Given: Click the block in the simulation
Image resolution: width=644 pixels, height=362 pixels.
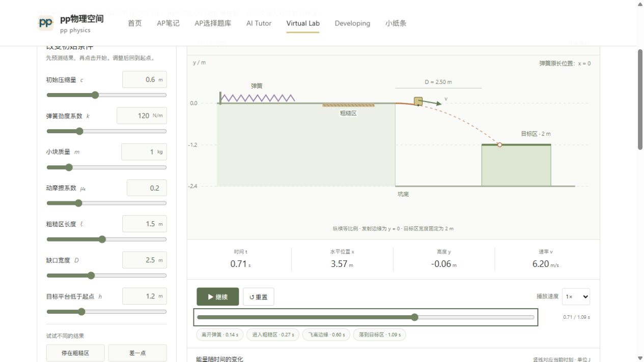Looking at the screenshot, I should (418, 101).
